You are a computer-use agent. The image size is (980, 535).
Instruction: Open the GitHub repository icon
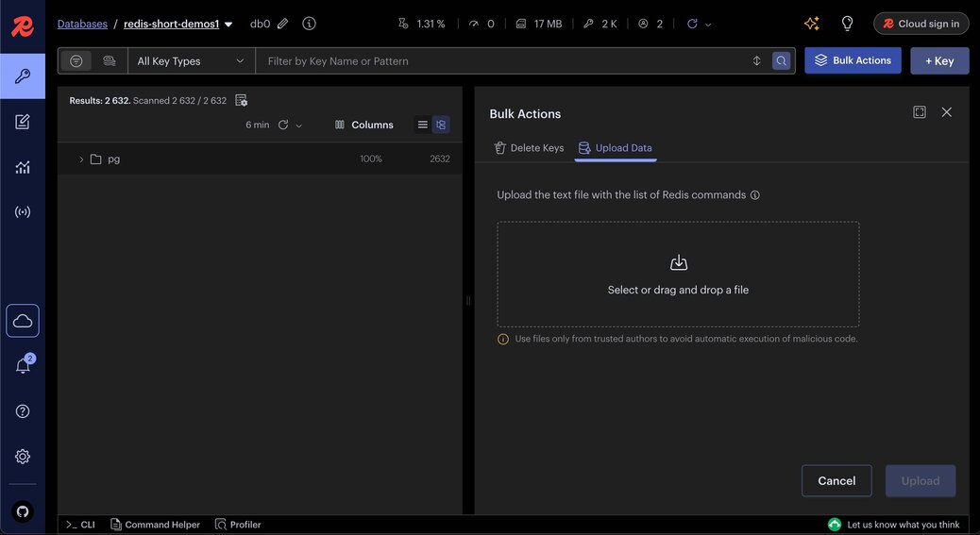23,512
